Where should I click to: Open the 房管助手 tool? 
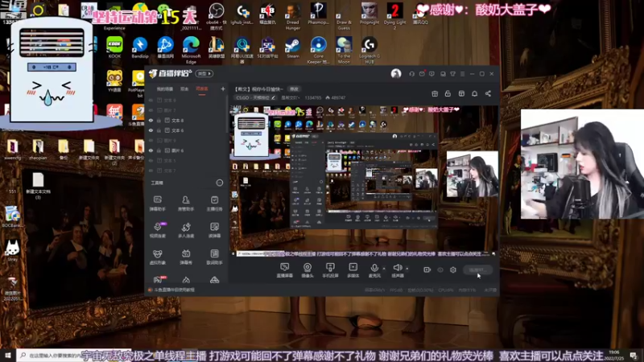pyautogui.click(x=186, y=204)
